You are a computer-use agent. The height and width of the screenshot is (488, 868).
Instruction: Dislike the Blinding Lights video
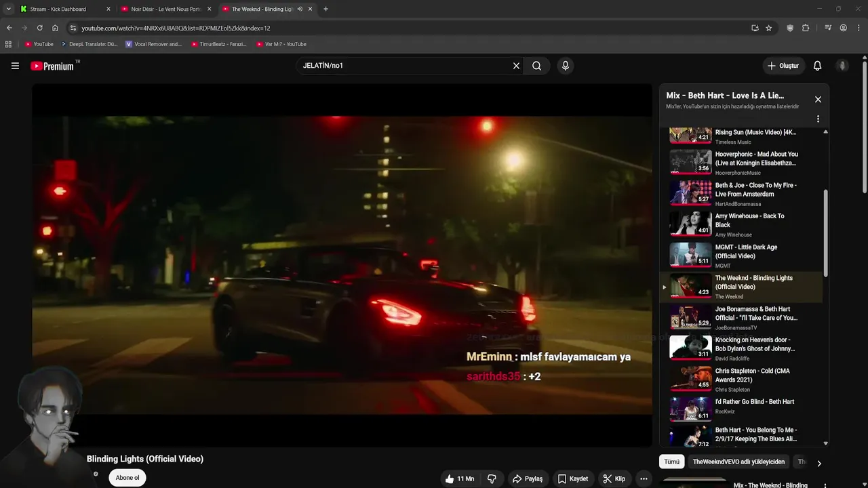(x=492, y=479)
